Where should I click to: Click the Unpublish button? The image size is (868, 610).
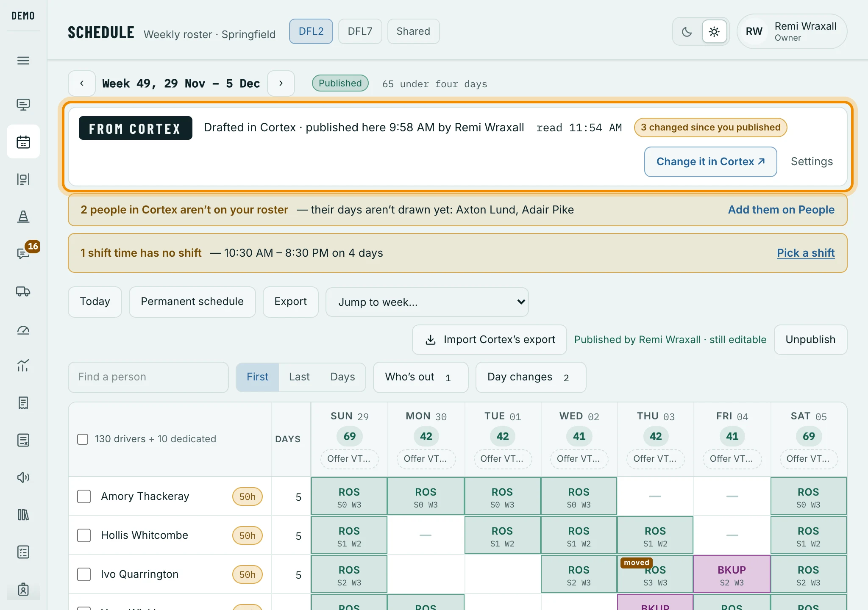tap(810, 340)
